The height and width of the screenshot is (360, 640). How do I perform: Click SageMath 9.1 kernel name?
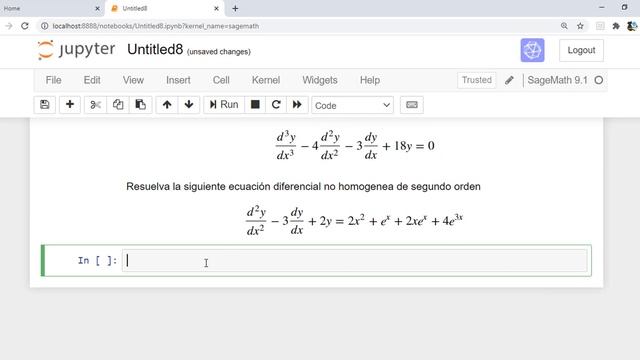[557, 80]
